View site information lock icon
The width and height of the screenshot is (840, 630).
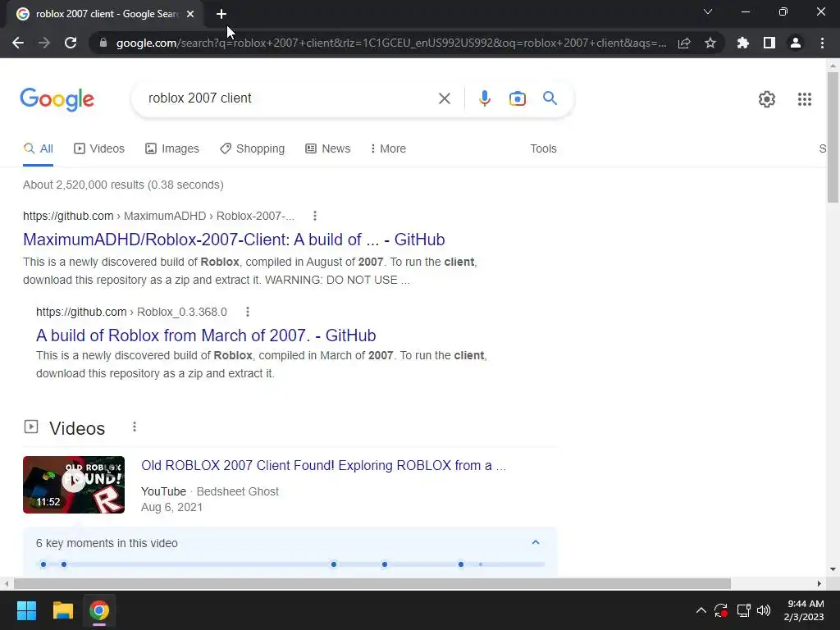click(103, 43)
